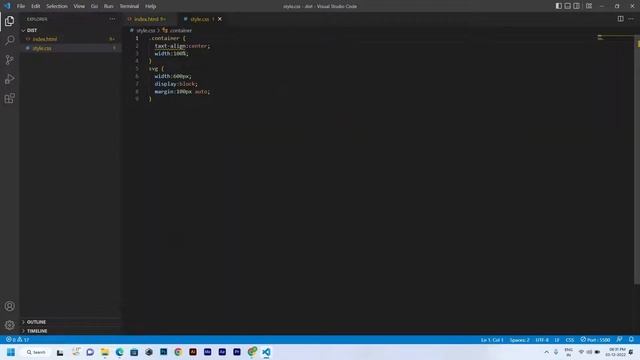Change the CSS language mode
This screenshot has height=360, width=640.
[x=570, y=340]
